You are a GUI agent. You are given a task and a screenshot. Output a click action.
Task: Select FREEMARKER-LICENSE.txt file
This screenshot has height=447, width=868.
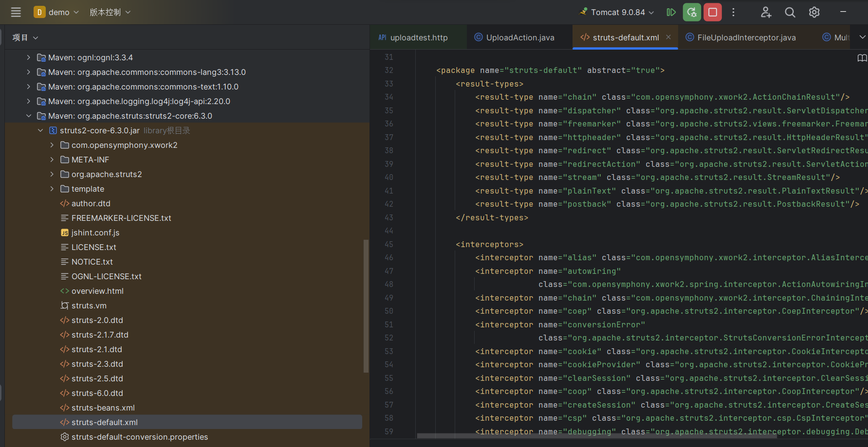pyautogui.click(x=121, y=218)
